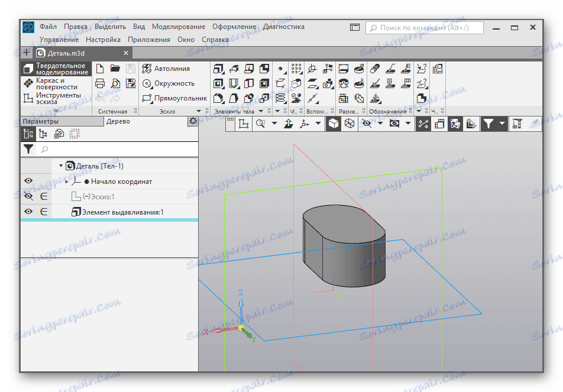Click the Print icon in Системная panel

[100, 83]
